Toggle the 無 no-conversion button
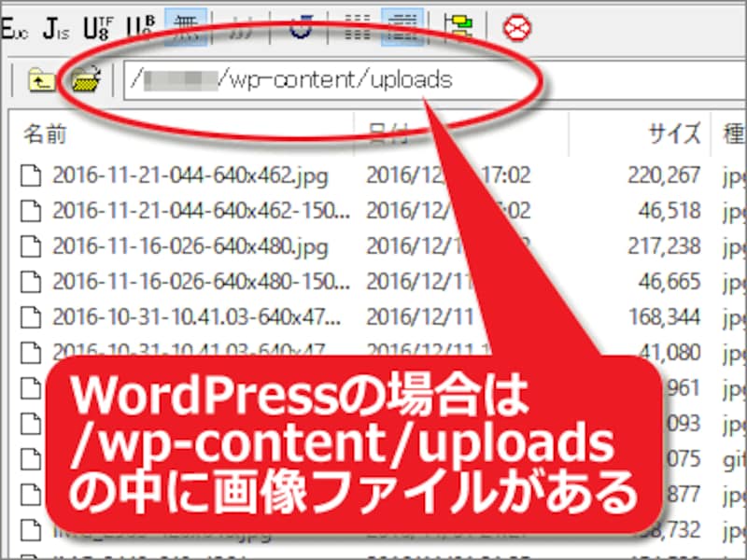This screenshot has height=560, width=747. 186,27
